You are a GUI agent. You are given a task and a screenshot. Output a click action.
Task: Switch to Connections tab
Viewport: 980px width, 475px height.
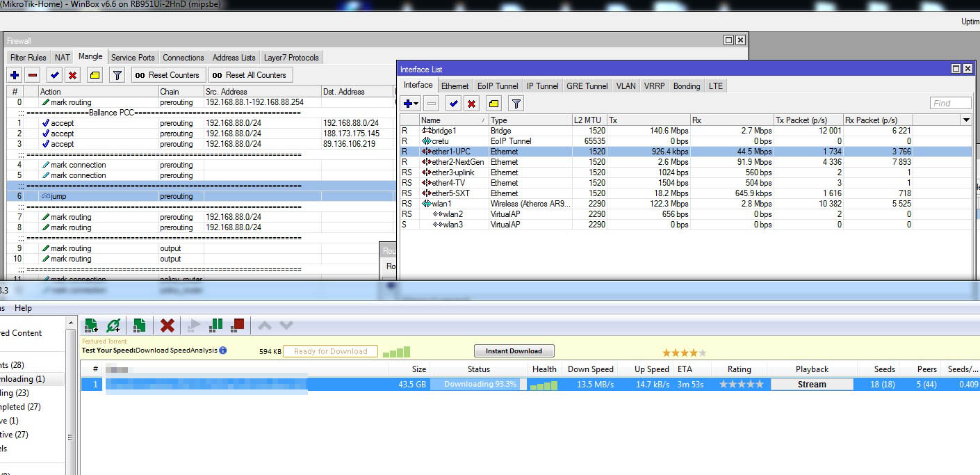coord(183,58)
